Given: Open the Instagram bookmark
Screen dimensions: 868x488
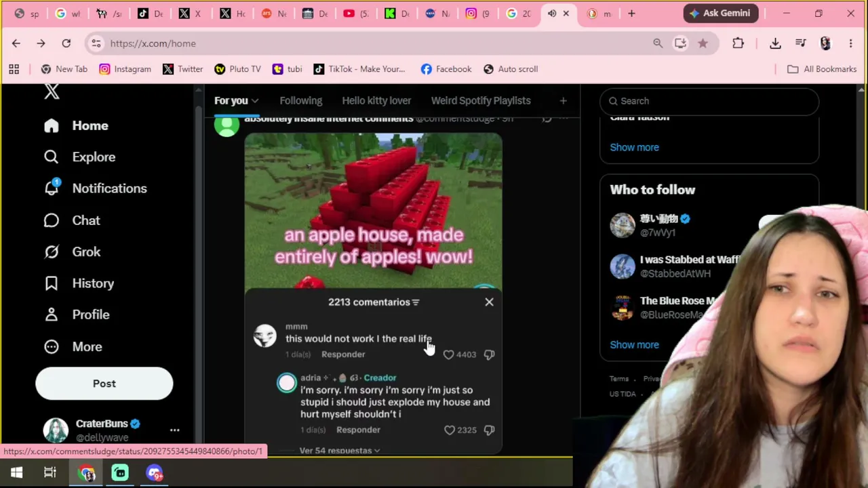Looking at the screenshot, I should 125,69.
